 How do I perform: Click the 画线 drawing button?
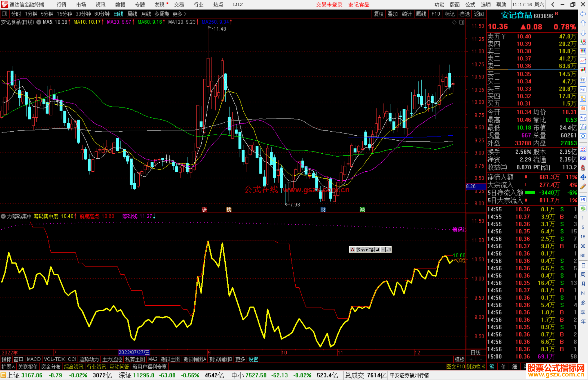[421, 14]
